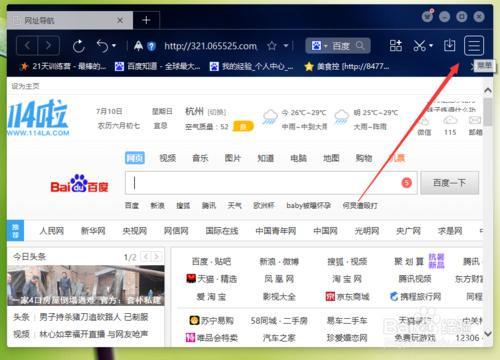This screenshot has height=360, width=500.
Task: Open the 美食控 bookmark
Action: tap(347, 66)
